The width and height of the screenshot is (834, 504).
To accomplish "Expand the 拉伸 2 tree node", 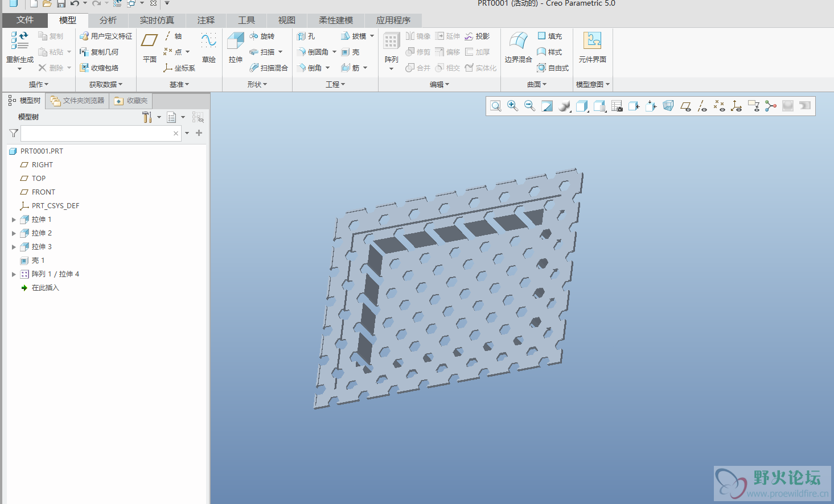I will coord(14,233).
